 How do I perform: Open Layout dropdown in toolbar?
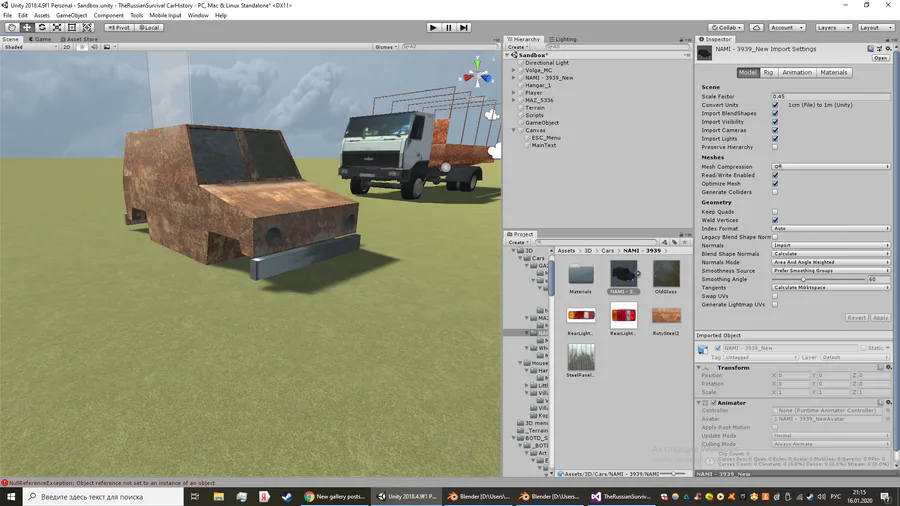pos(876,28)
